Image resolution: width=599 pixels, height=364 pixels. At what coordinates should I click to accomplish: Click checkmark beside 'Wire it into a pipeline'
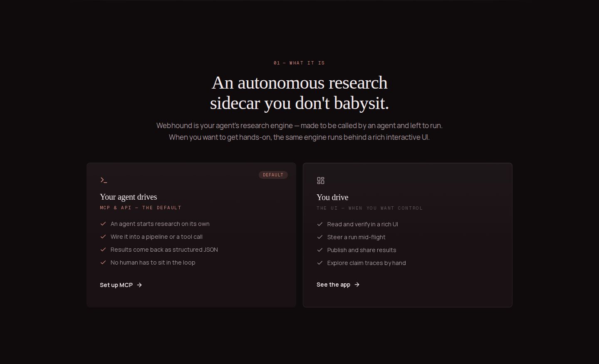pos(103,237)
